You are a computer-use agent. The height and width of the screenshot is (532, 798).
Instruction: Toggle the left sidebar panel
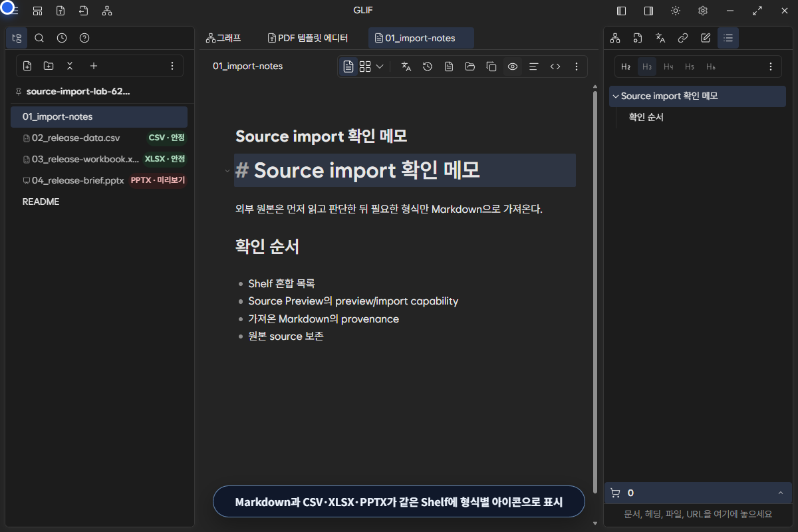tap(622, 11)
